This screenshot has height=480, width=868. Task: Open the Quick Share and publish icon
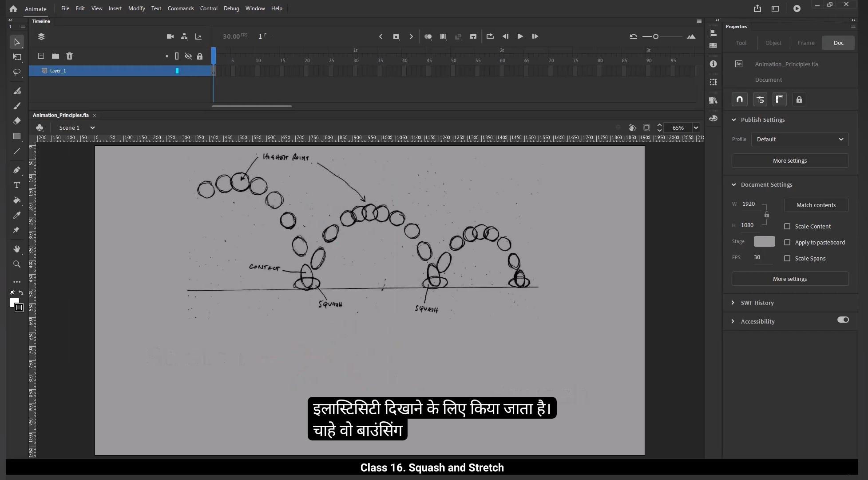[757, 8]
